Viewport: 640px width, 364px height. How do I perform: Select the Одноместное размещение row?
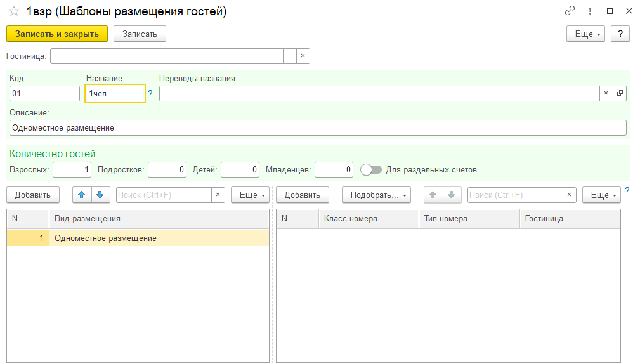(138, 238)
